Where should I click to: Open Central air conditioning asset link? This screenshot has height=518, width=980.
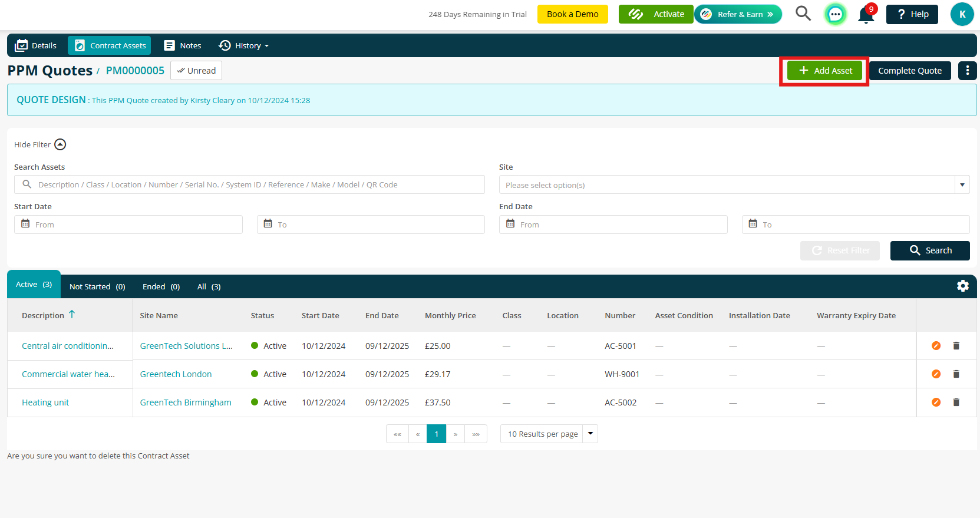pos(68,346)
